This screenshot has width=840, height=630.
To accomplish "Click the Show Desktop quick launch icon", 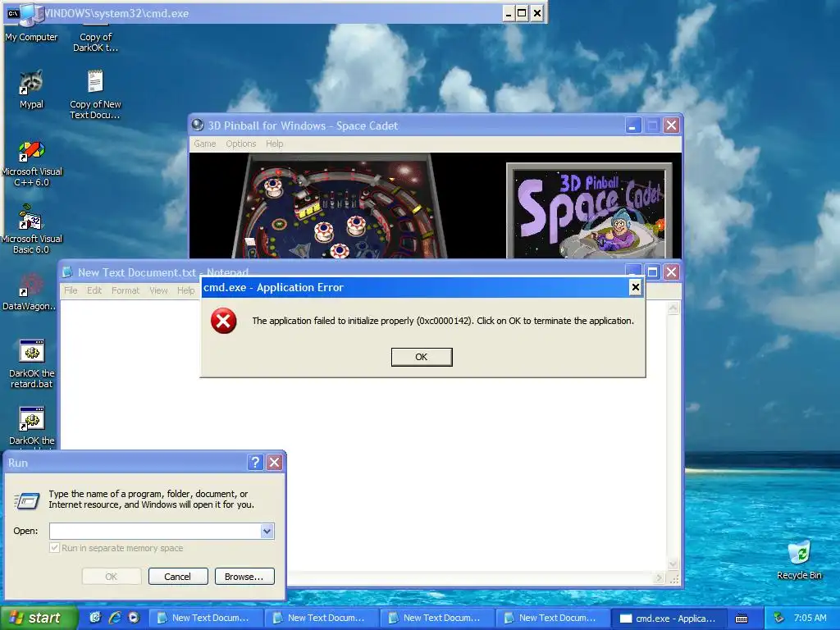I will 95,618.
